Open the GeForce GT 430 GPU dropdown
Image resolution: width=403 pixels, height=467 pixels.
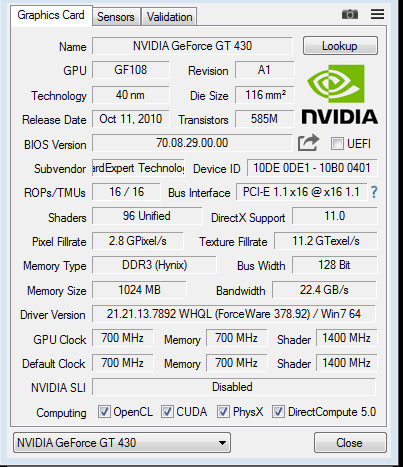click(x=122, y=443)
